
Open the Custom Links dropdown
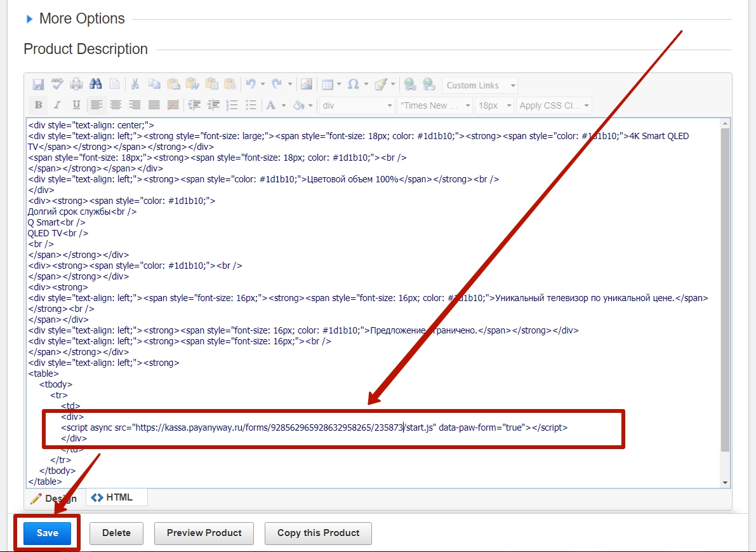[480, 85]
